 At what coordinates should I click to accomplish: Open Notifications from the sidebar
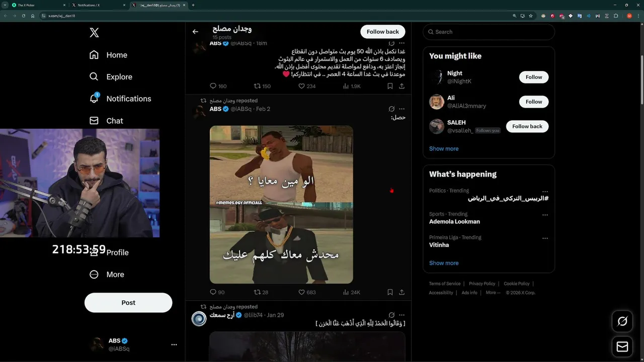120,99
